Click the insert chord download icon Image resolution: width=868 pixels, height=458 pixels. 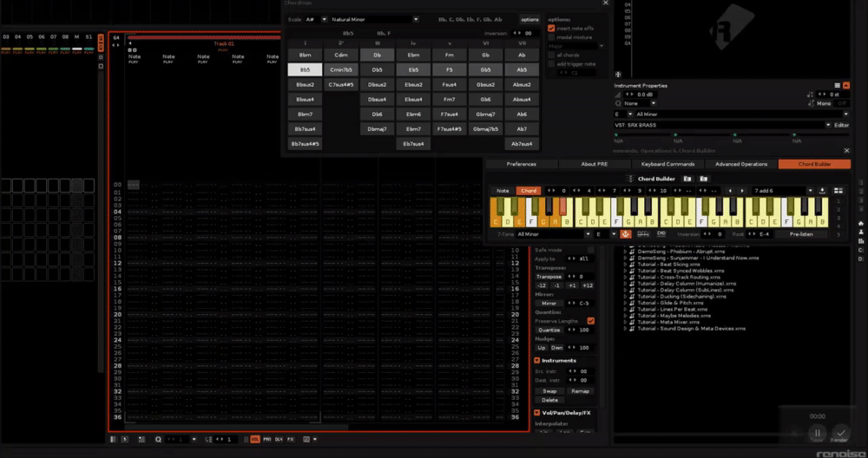coord(822,190)
